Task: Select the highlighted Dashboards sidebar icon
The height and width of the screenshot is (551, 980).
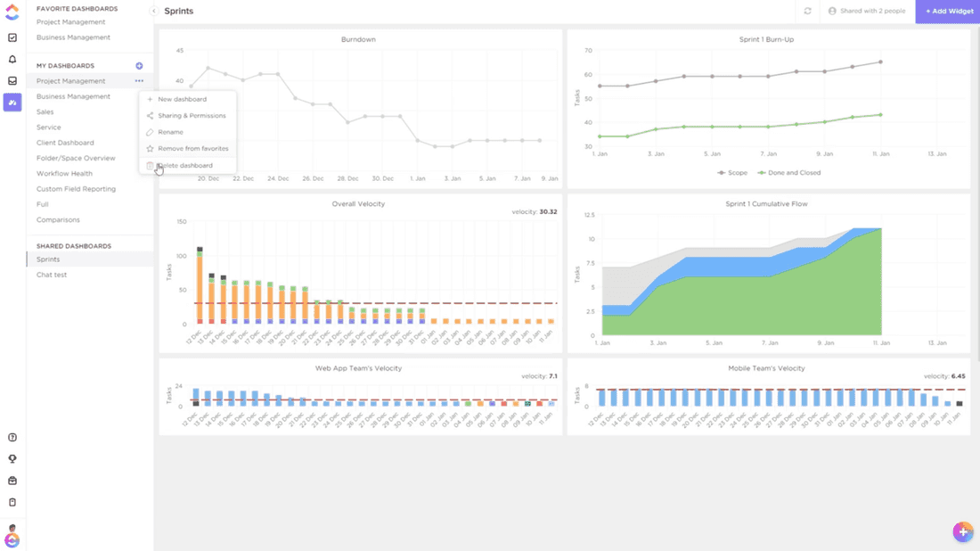Action: (x=12, y=103)
